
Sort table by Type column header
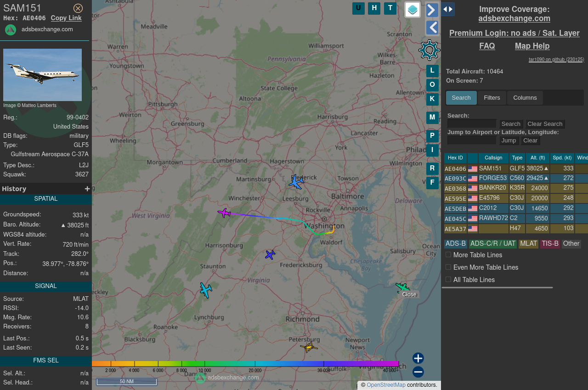[517, 158]
